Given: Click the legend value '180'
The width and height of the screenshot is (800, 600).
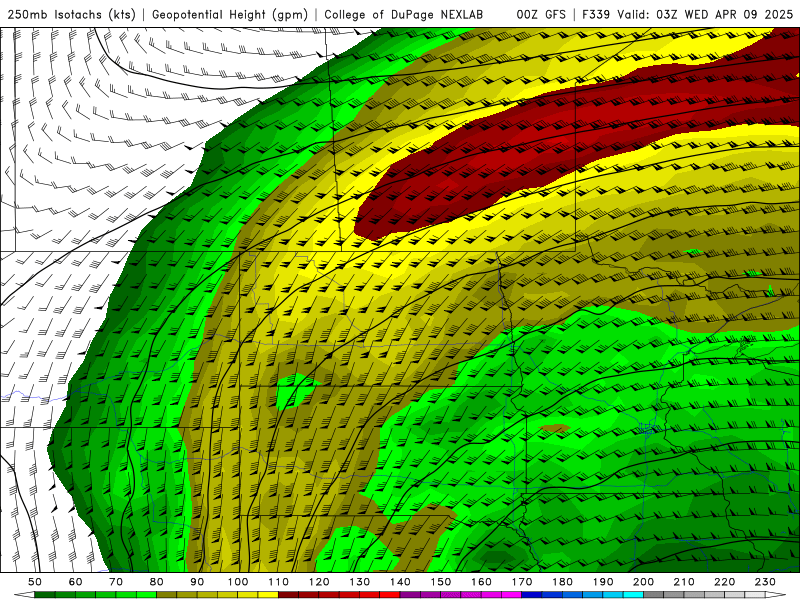Looking at the screenshot, I should click(x=562, y=582).
